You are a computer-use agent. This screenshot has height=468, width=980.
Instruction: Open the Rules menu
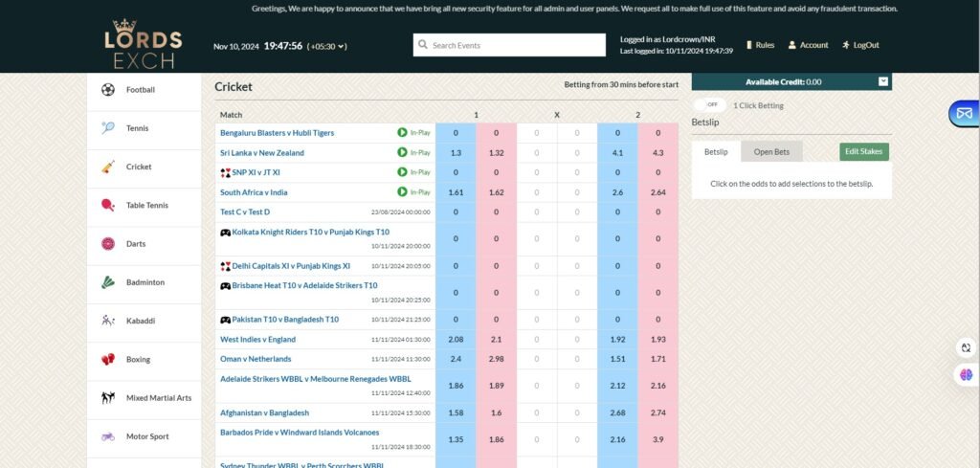(760, 45)
